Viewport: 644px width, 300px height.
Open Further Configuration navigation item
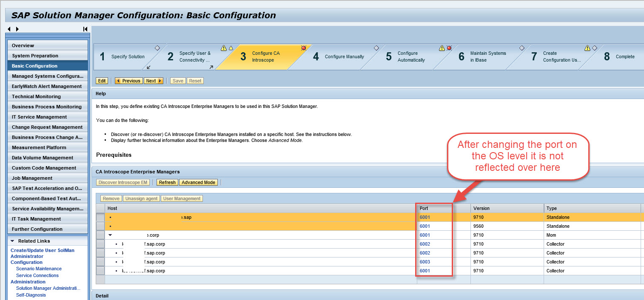point(48,229)
